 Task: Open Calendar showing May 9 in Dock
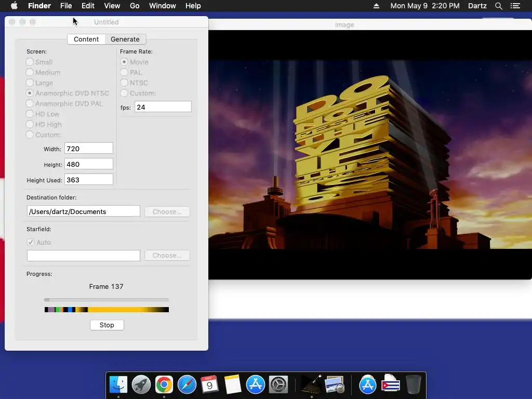(210, 384)
